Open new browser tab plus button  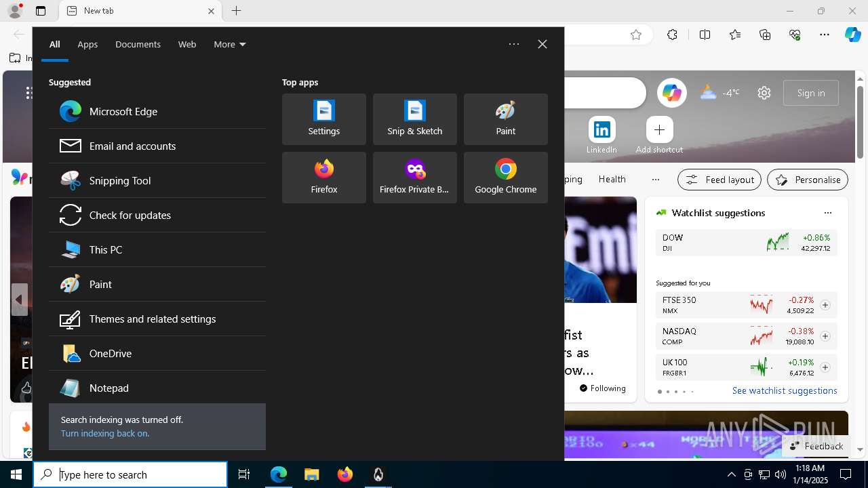[x=236, y=11]
